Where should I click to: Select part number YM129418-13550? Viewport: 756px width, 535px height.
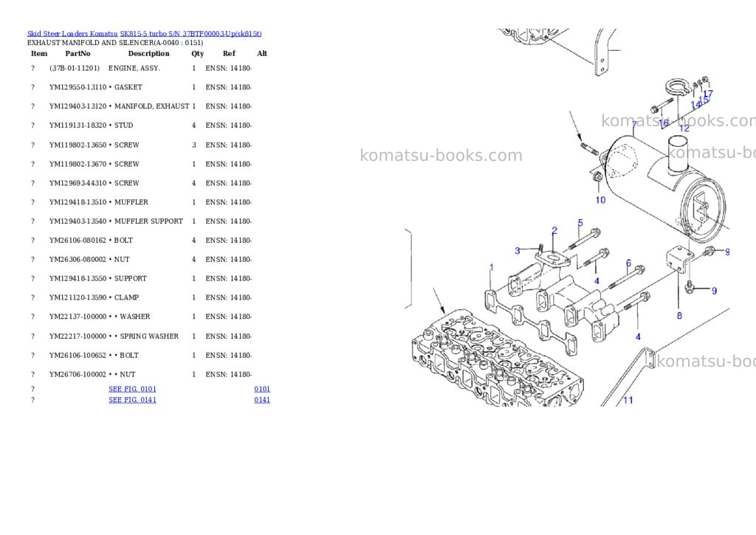click(x=78, y=279)
